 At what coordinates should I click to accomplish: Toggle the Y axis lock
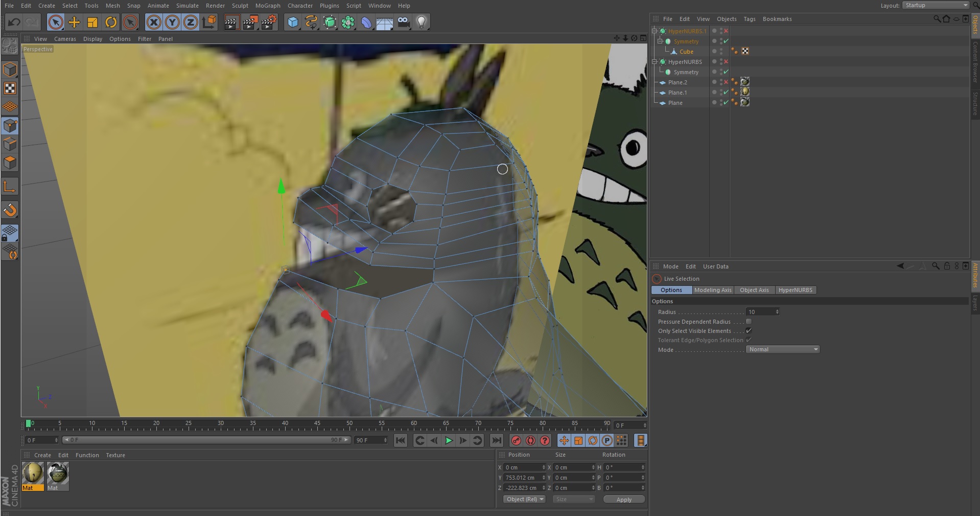click(x=172, y=22)
